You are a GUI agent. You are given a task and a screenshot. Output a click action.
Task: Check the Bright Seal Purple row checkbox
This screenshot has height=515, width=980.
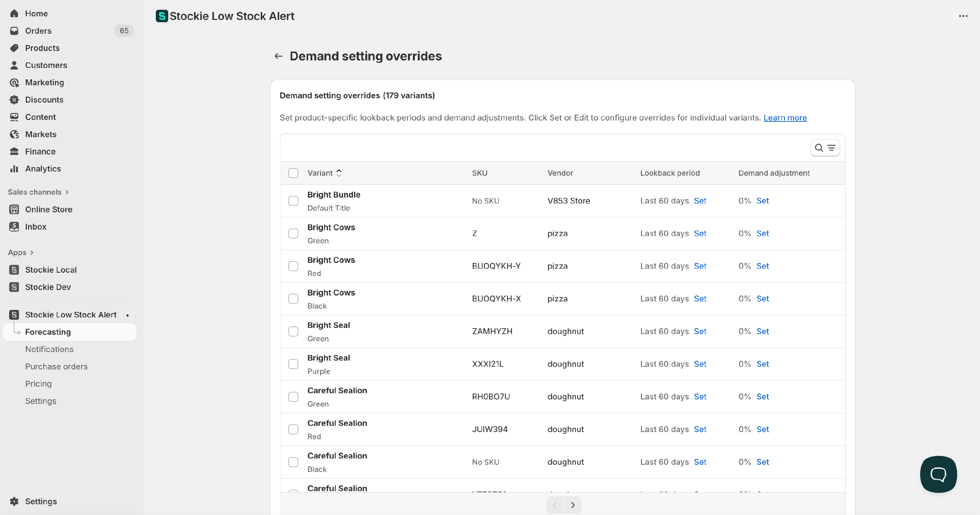(293, 364)
